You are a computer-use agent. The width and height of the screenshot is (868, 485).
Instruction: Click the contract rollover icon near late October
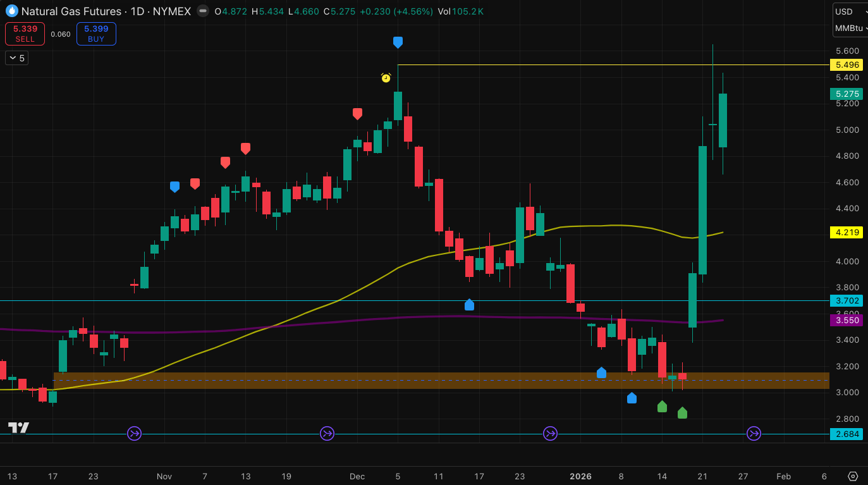[x=135, y=433]
